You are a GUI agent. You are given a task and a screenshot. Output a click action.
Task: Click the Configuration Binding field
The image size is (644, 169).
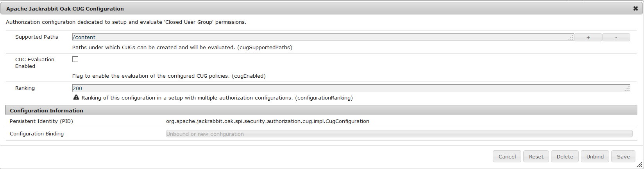(x=399, y=134)
